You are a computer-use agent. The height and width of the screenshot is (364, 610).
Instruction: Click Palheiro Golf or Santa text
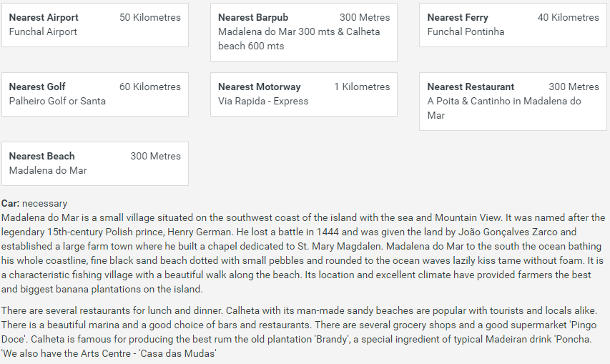[57, 101]
